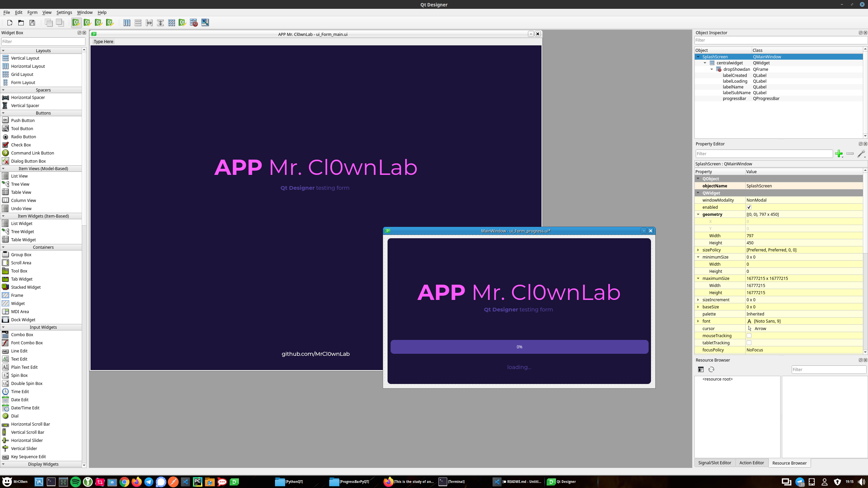Enable the tabletTracking checkbox

(x=749, y=343)
